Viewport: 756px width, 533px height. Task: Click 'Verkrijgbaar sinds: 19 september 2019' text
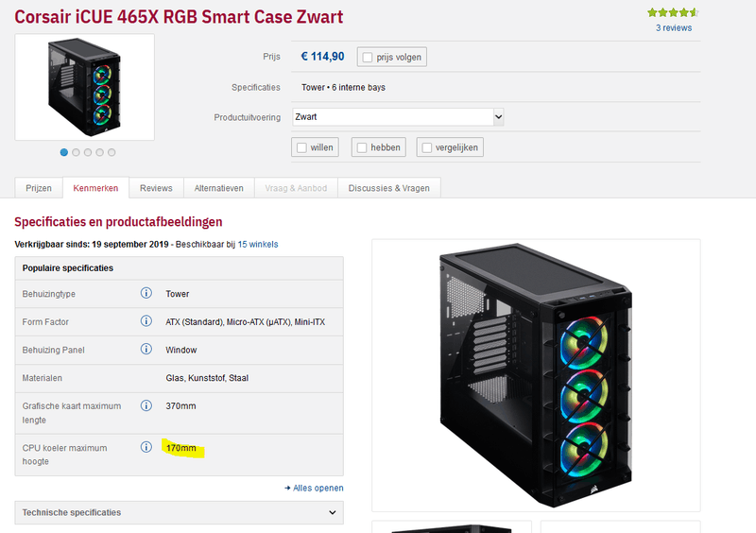pyautogui.click(x=92, y=244)
